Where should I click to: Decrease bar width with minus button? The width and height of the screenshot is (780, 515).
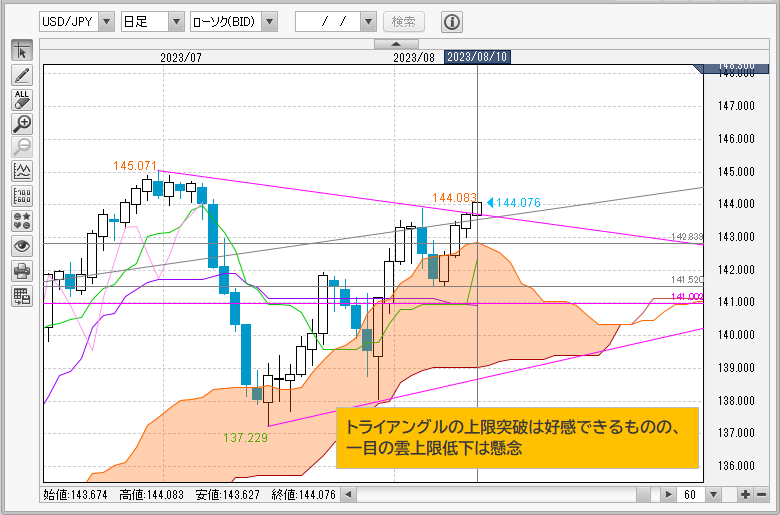762,495
